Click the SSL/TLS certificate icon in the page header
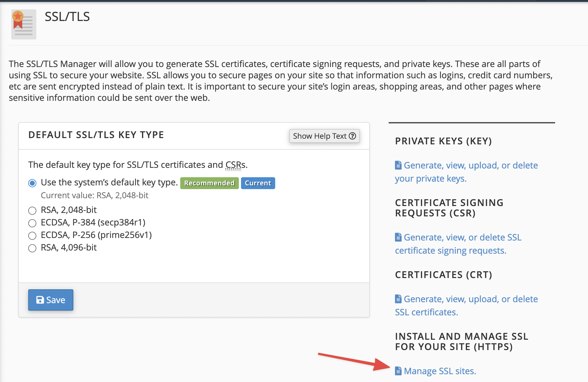Screen dimensions: 588x382 tap(24, 24)
